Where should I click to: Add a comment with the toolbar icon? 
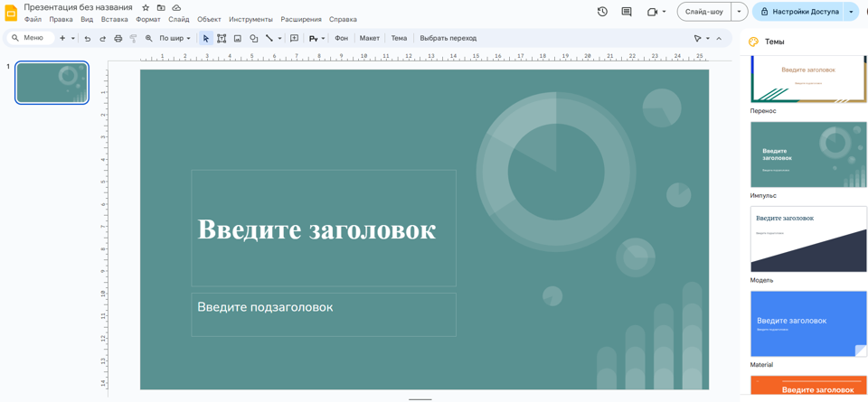pos(295,39)
